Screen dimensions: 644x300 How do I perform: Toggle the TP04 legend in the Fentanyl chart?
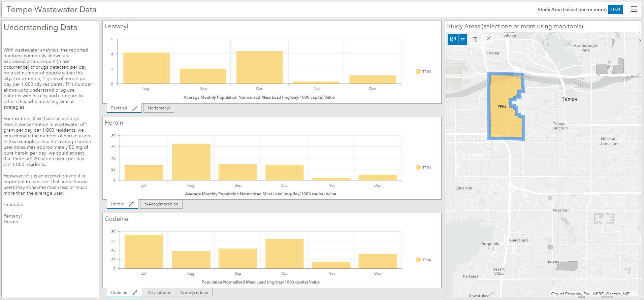[423, 72]
